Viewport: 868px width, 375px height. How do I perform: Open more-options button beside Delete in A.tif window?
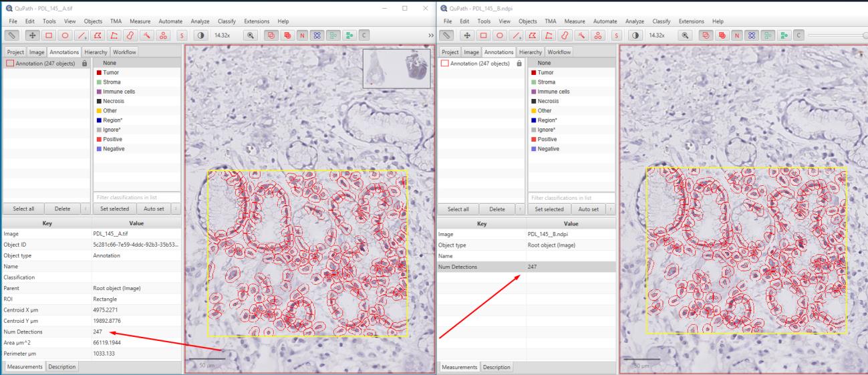(86, 209)
